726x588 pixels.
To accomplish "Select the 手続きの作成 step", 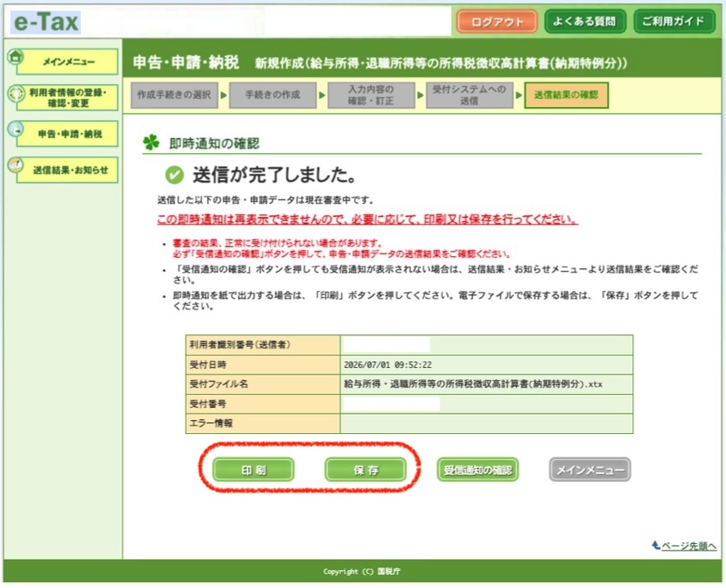I will tap(272, 95).
